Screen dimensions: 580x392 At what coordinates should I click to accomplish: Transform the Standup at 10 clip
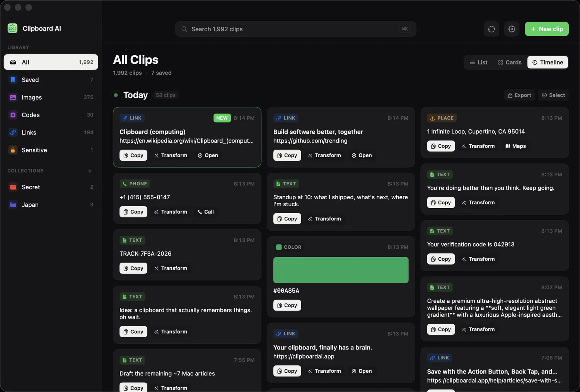(x=324, y=219)
